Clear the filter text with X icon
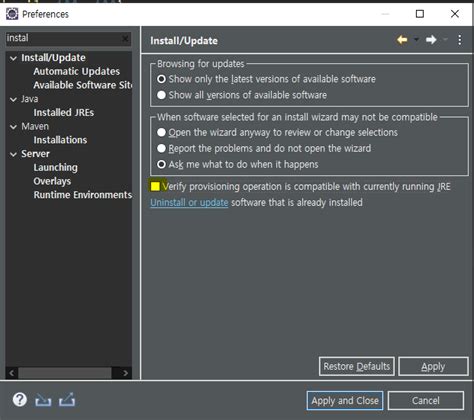The height and width of the screenshot is (420, 474). point(125,39)
